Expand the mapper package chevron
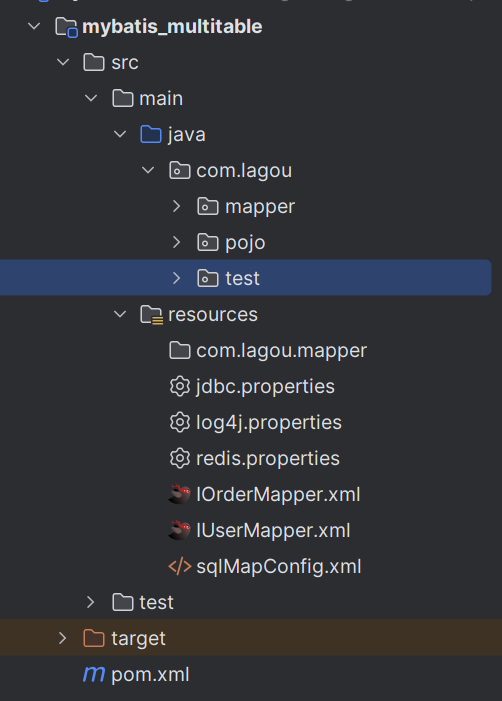 [x=177, y=206]
